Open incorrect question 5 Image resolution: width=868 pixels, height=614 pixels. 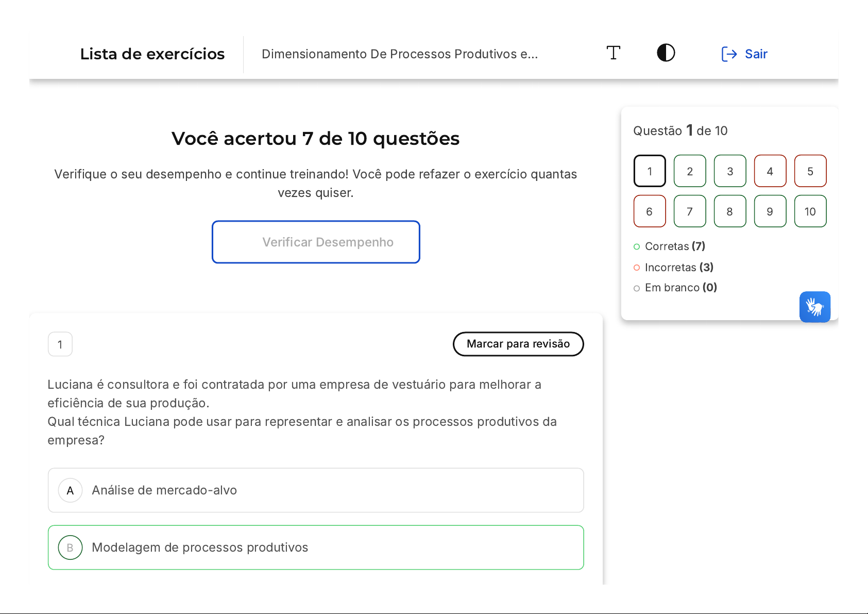click(x=810, y=171)
